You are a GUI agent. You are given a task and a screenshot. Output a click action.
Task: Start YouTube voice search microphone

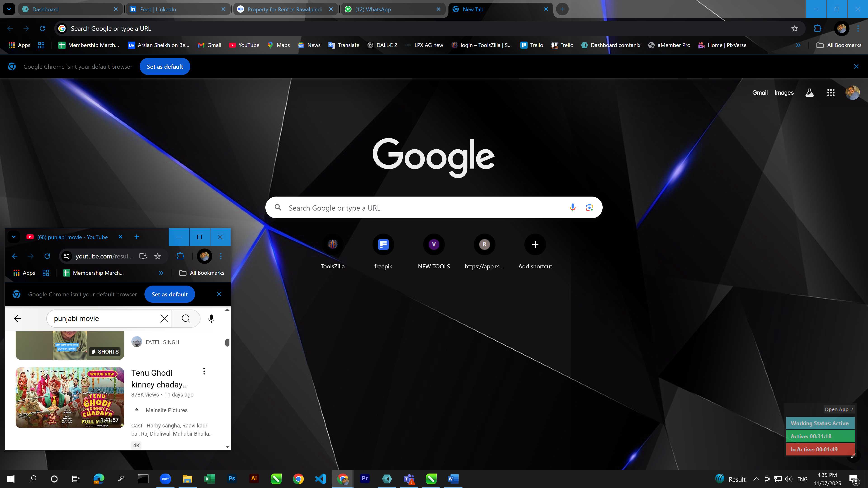(x=211, y=319)
